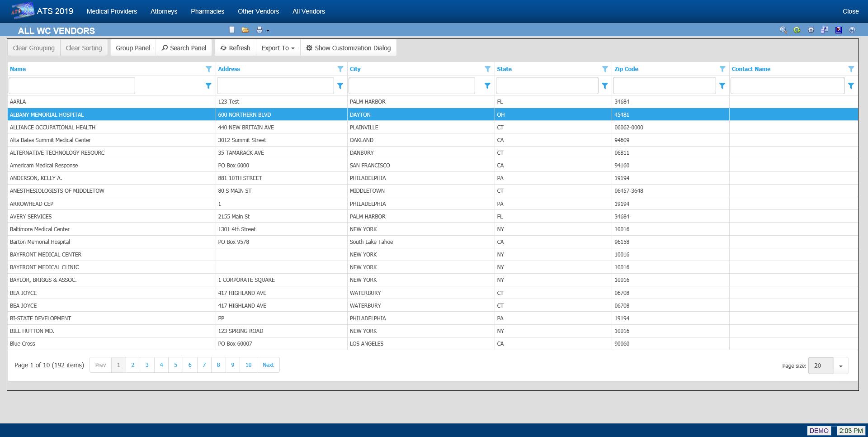868x437 pixels.
Task: Click the green refresh circle icon
Action: tap(797, 30)
